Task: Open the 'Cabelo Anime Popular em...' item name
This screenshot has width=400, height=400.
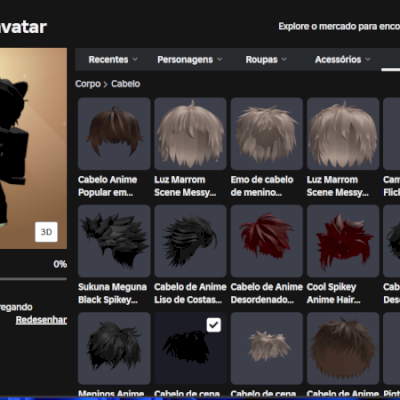Action: click(x=108, y=186)
